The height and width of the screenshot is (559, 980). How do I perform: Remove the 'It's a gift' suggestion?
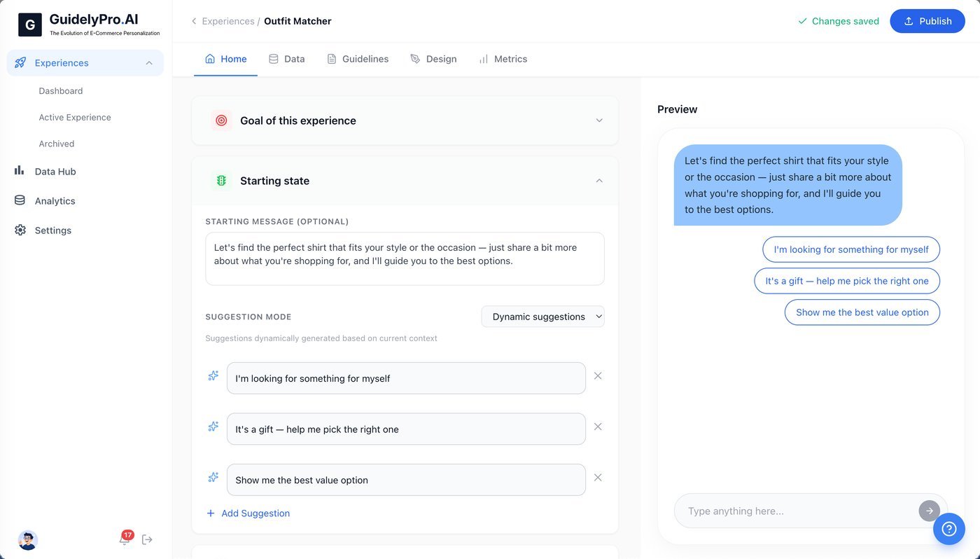pos(598,427)
